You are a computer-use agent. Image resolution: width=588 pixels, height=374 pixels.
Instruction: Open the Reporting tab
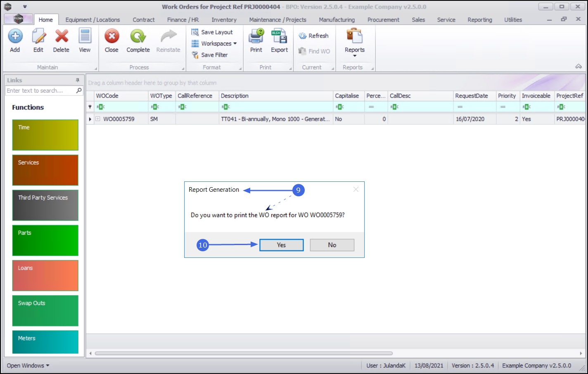480,20
